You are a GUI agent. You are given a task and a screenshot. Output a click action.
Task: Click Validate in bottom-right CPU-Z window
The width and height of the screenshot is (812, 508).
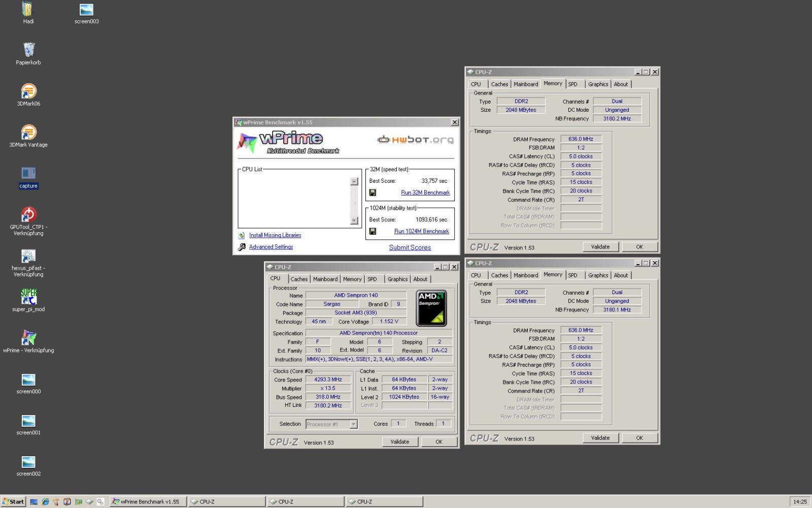coord(600,438)
